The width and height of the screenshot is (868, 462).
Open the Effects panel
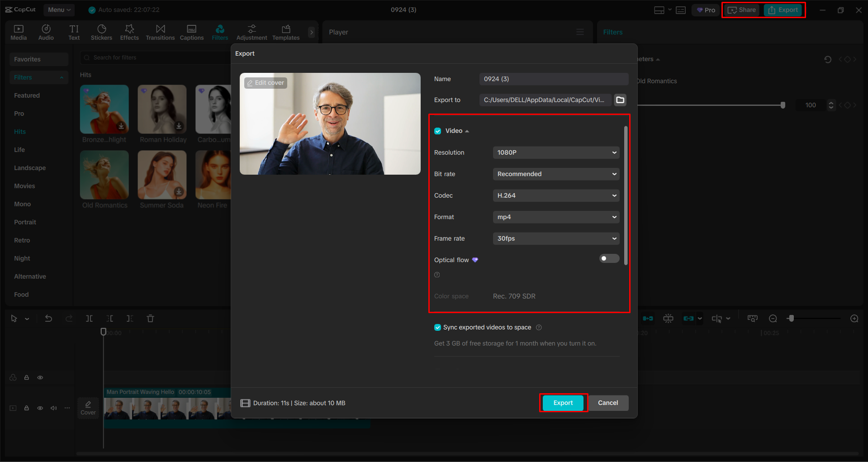(x=129, y=32)
